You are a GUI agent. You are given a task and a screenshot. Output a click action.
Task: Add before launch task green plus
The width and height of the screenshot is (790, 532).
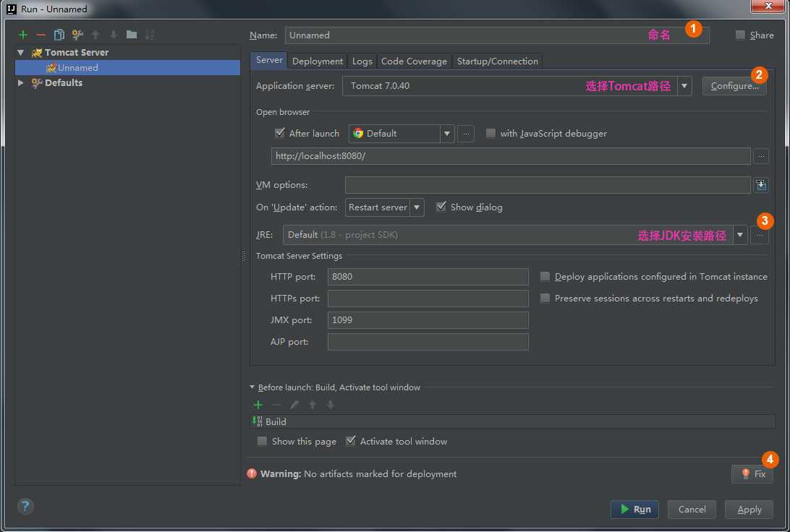pos(258,405)
